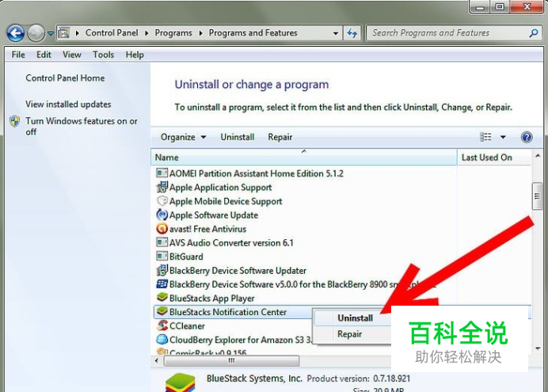Viewport: 548px width, 392px height.
Task: Click the BlackBerry Device Software v5.0.0 icon
Action: pos(162,284)
